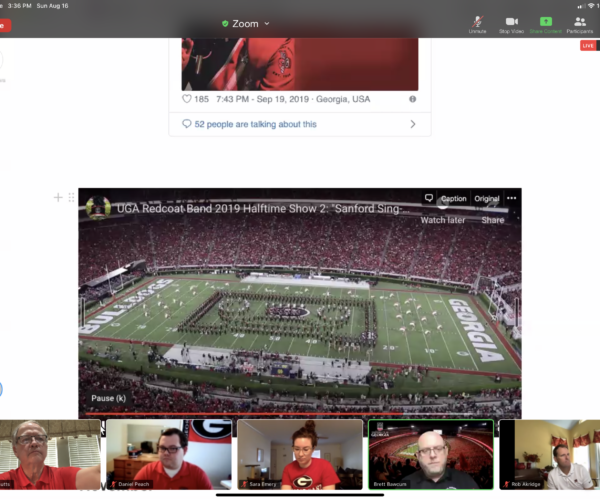Click the tweet timestamp 7:43 PM Sep 19, 2019

262,99
